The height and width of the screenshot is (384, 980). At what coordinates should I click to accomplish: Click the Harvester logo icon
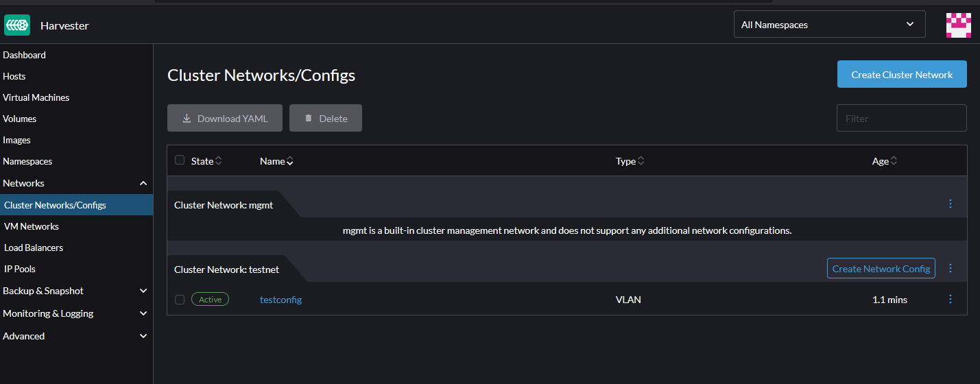17,25
